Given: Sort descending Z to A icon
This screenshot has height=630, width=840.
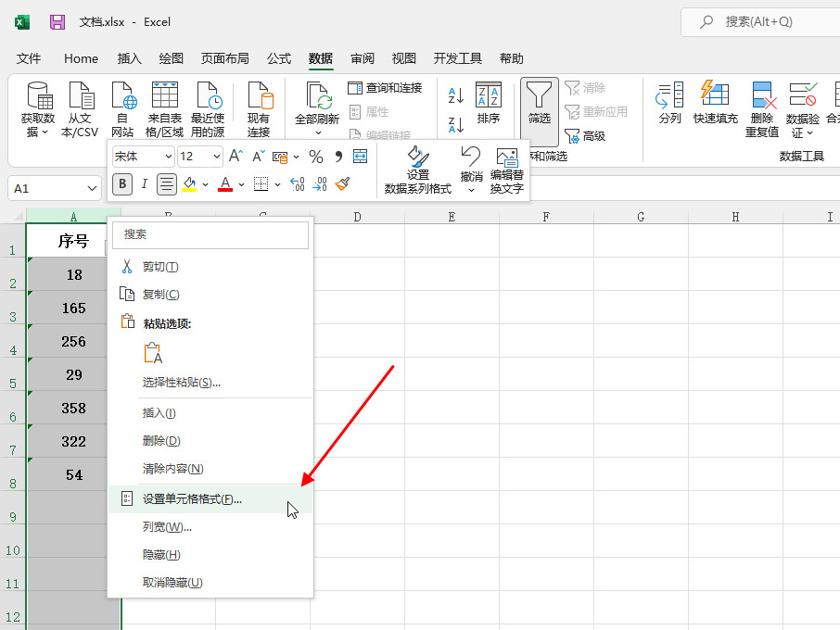Looking at the screenshot, I should (455, 125).
